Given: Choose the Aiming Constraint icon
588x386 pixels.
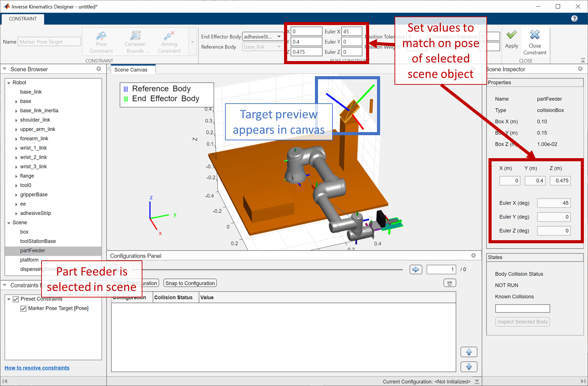Looking at the screenshot, I should pos(169,36).
